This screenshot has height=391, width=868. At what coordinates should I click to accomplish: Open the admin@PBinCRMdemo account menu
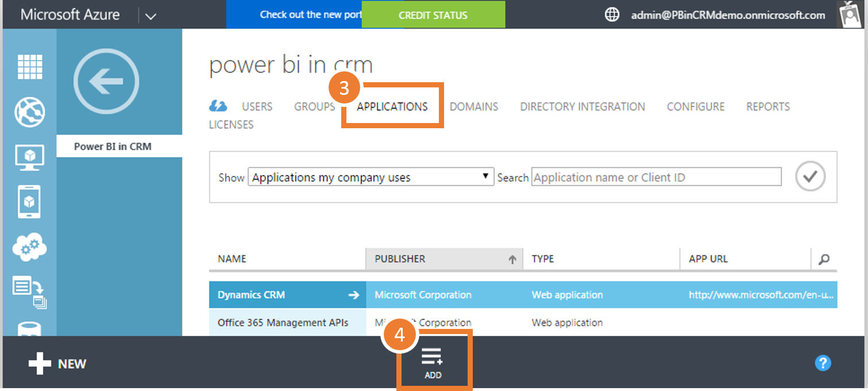[728, 16]
